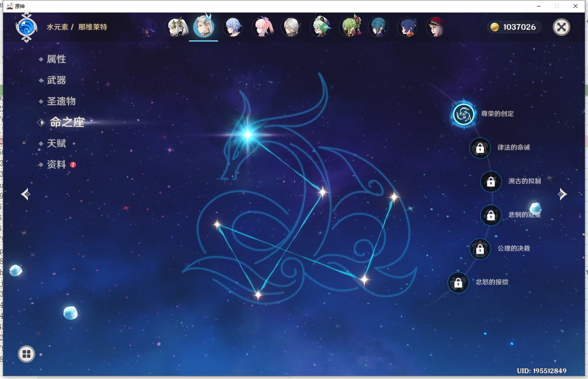
Task: Click the 溯古的拟制 label text
Action: tap(525, 181)
